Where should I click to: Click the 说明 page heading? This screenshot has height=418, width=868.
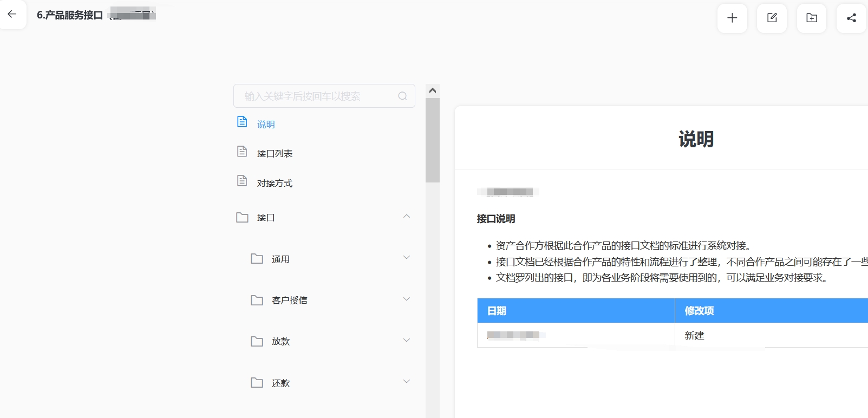[x=696, y=139]
